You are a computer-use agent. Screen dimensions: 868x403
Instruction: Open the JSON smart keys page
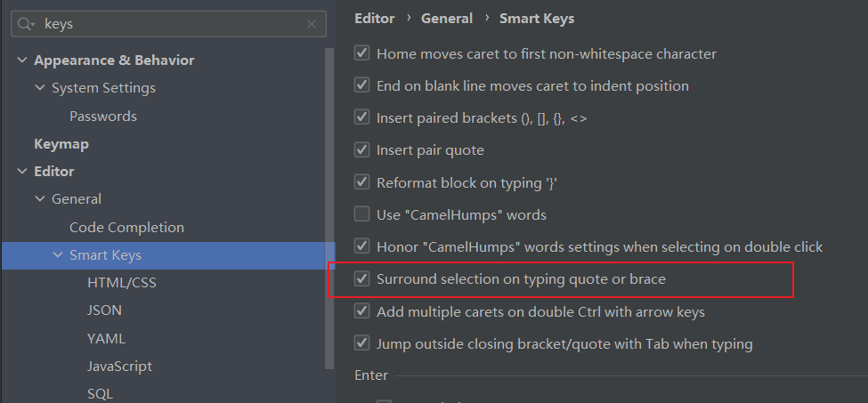click(105, 310)
